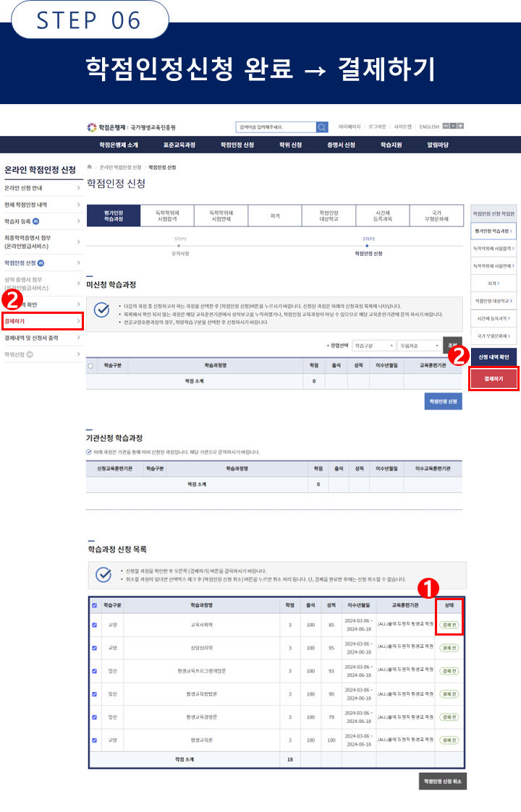Open 학습지원 top menu
The height and width of the screenshot is (812, 521).
pyautogui.click(x=391, y=145)
